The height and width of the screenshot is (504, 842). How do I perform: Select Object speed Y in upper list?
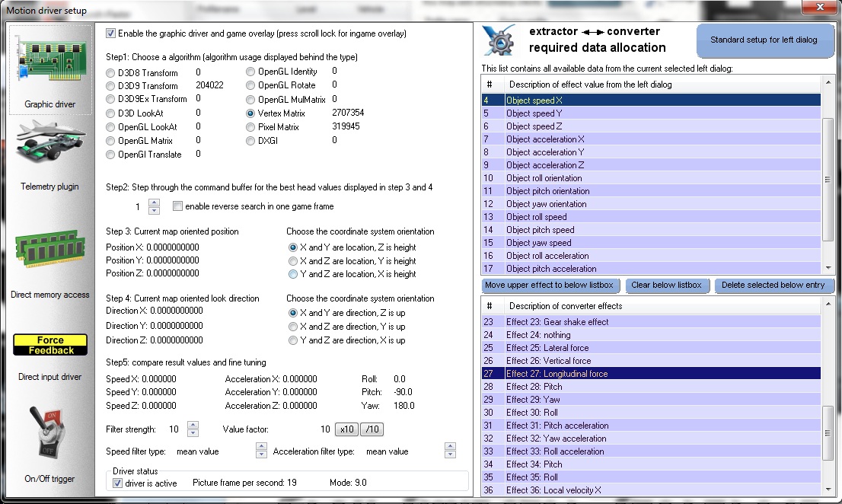click(652, 113)
